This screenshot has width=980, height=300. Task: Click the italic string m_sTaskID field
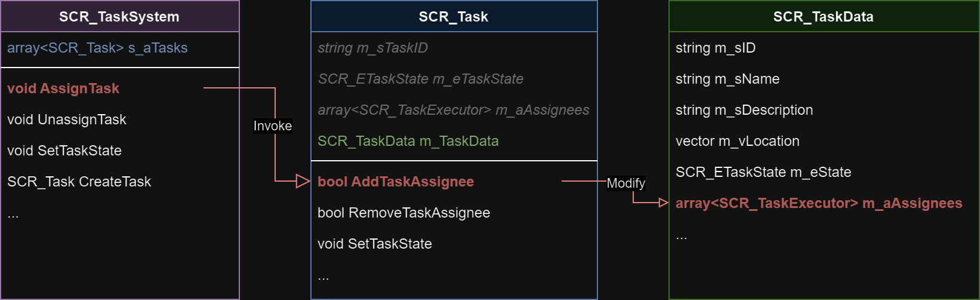(372, 48)
